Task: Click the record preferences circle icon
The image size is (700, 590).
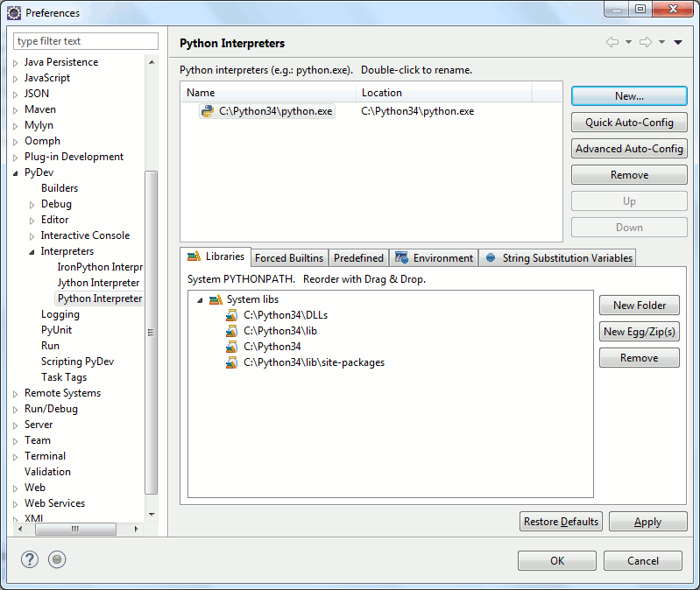Action: (57, 559)
